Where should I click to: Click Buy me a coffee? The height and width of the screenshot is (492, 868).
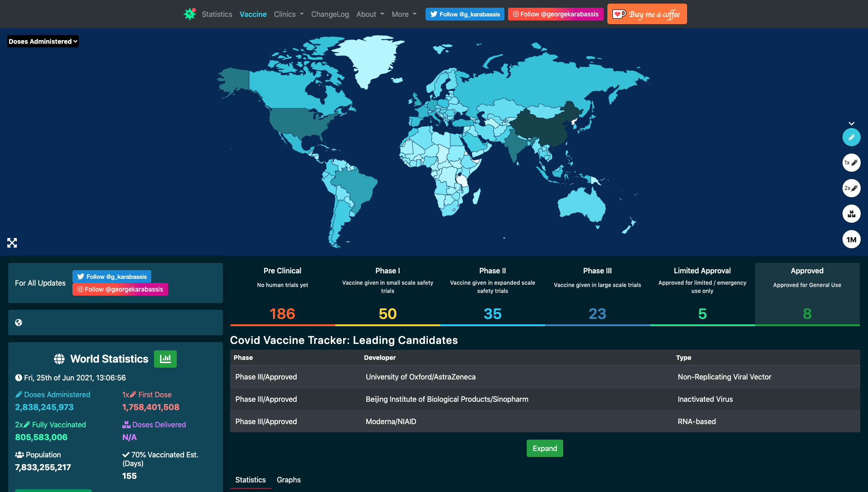(x=647, y=14)
